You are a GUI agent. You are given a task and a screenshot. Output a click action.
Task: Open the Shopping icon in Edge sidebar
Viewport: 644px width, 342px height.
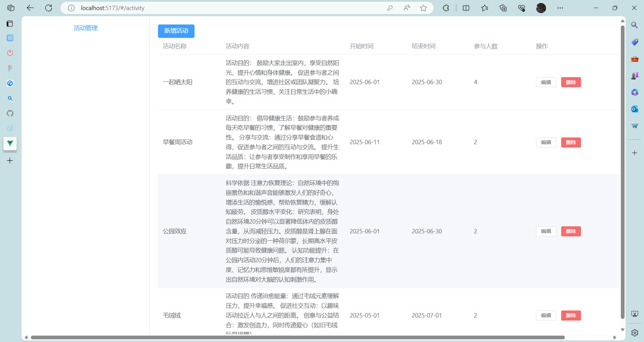coord(635,42)
